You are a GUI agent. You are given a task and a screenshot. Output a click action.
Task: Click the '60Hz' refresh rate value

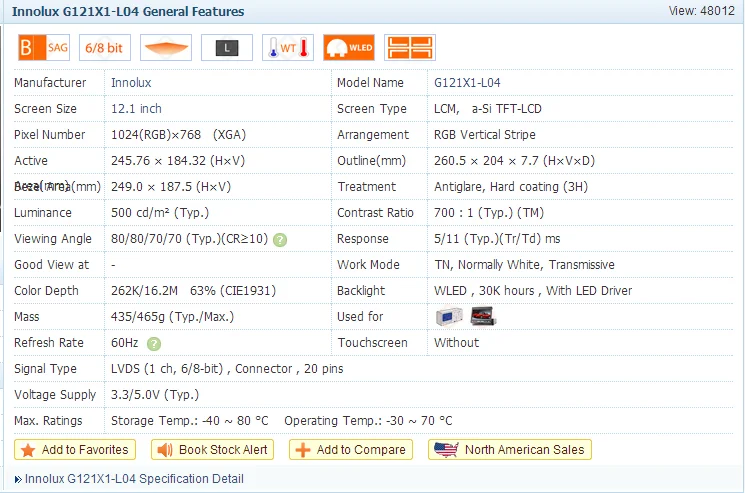pyautogui.click(x=124, y=342)
